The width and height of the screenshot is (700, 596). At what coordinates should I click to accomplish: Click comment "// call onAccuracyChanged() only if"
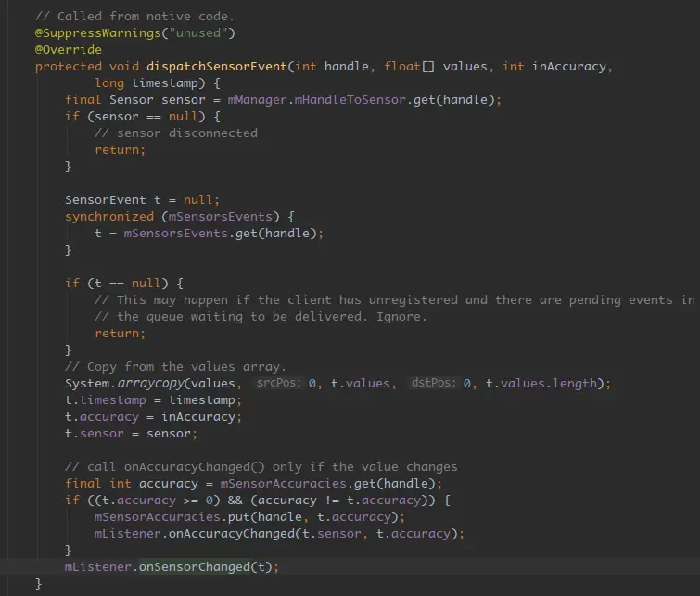click(x=261, y=466)
